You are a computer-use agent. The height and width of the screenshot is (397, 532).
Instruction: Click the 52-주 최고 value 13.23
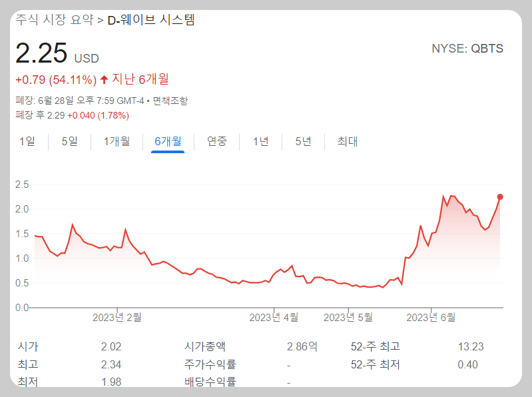tap(471, 346)
